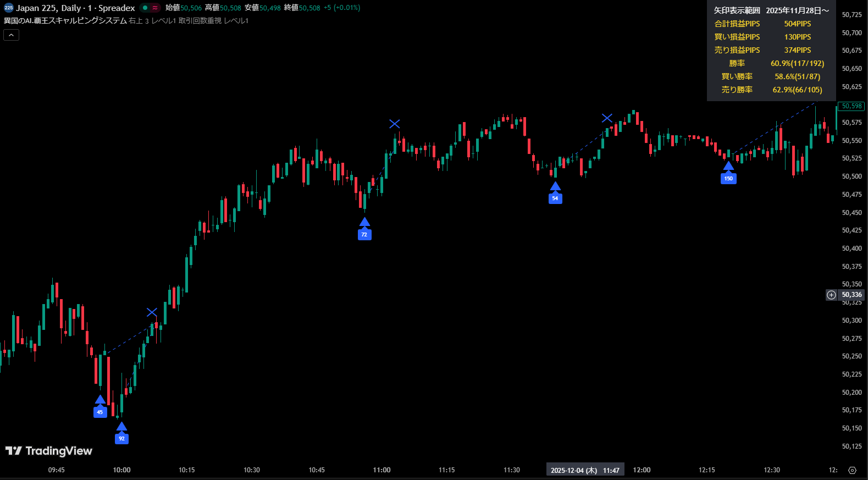The width and height of the screenshot is (868, 480).
Task: Click the 50,336 crosshair price label
Action: tap(852, 295)
